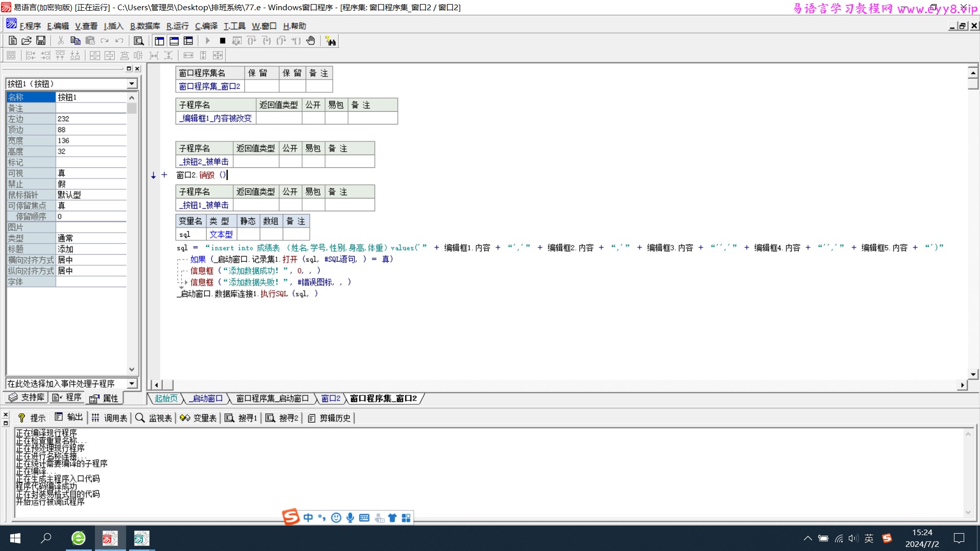Open the event handler subroutine dropdown
The height and width of the screenshot is (551, 980).
pyautogui.click(x=132, y=384)
